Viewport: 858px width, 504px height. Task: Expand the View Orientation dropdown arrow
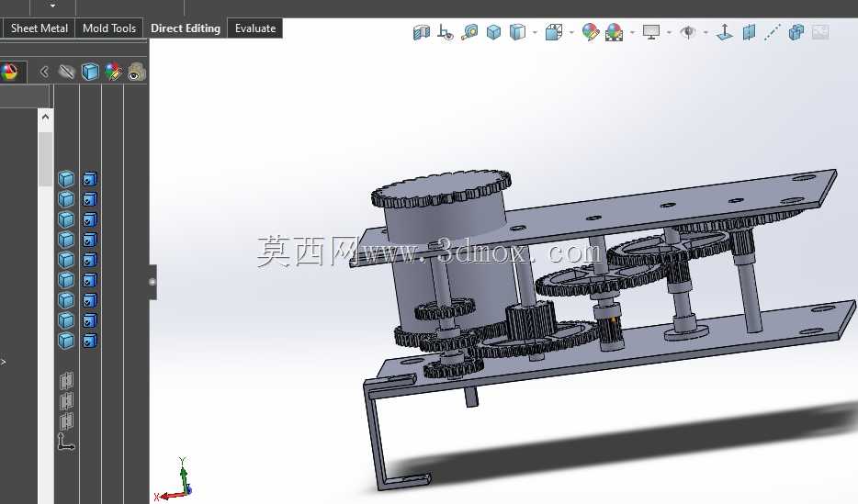point(571,33)
